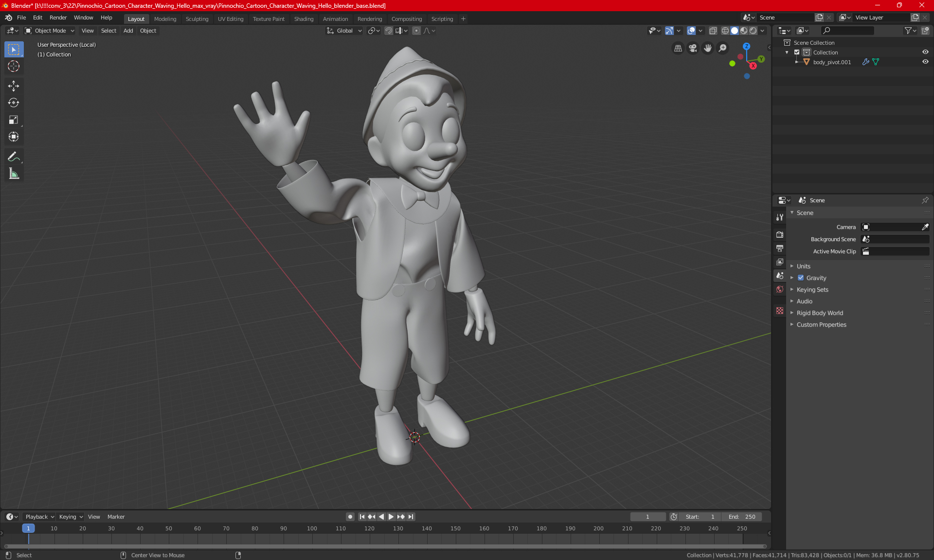Activate the 3D Cursor tool
Image resolution: width=934 pixels, height=560 pixels.
14,66
